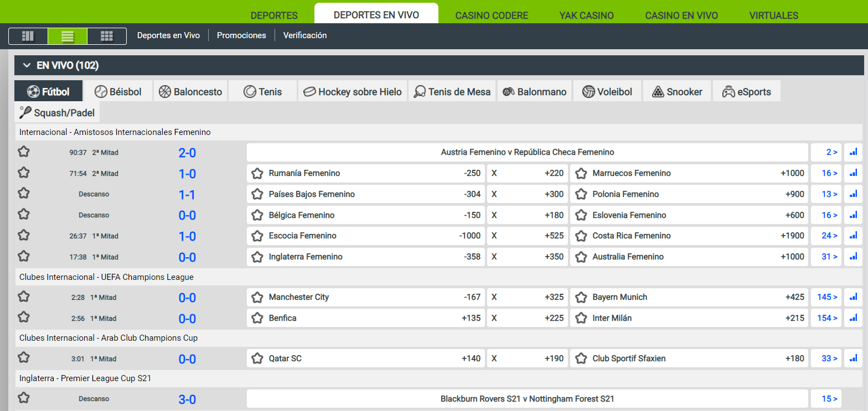
Task: Open the CASINO CODERE tab
Action: click(492, 15)
